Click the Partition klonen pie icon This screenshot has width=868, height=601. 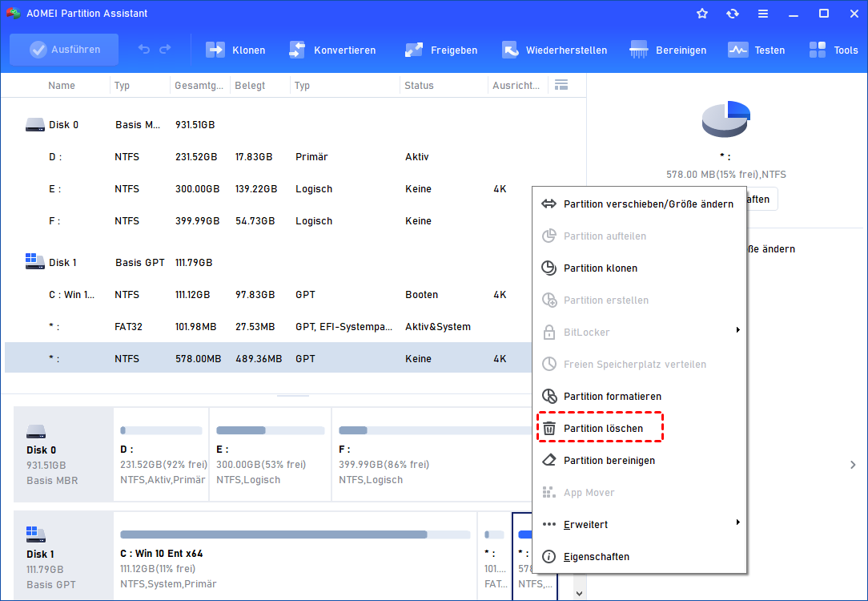549,268
